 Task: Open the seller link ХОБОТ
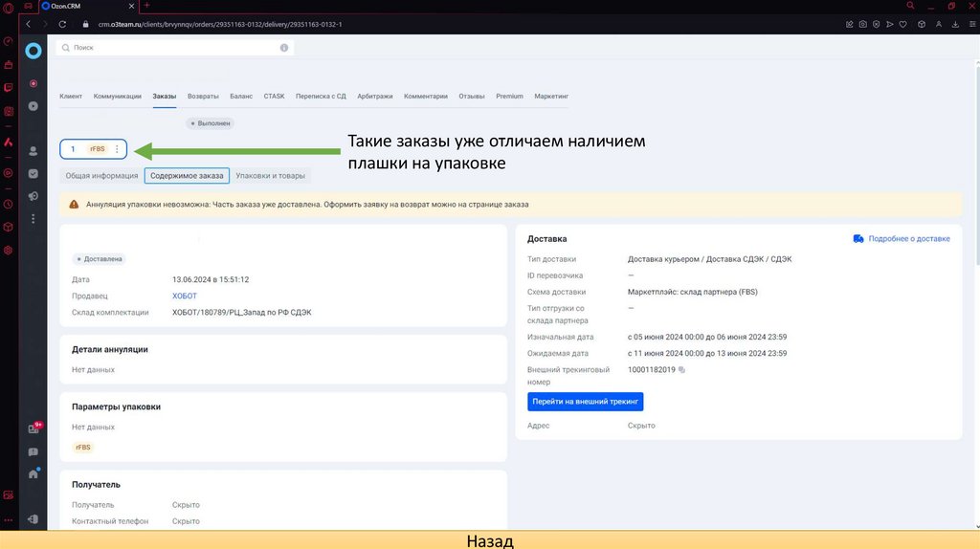pyautogui.click(x=185, y=296)
